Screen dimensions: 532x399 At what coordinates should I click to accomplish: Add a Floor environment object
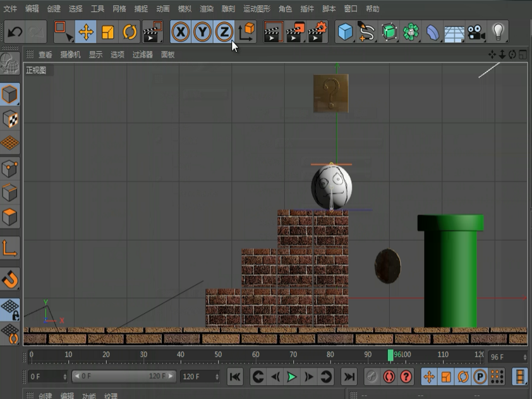(454, 32)
